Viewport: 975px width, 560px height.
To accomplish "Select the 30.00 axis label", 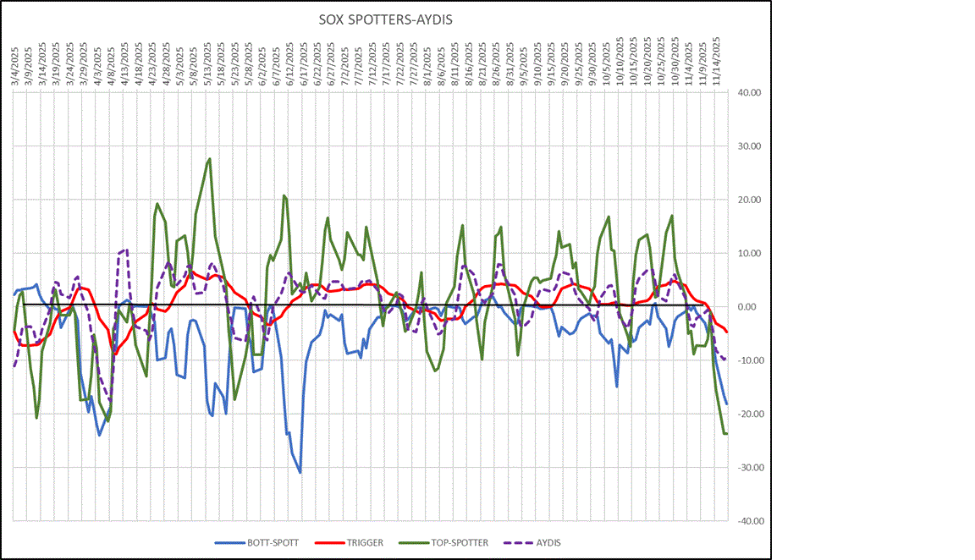I will tap(749, 146).
